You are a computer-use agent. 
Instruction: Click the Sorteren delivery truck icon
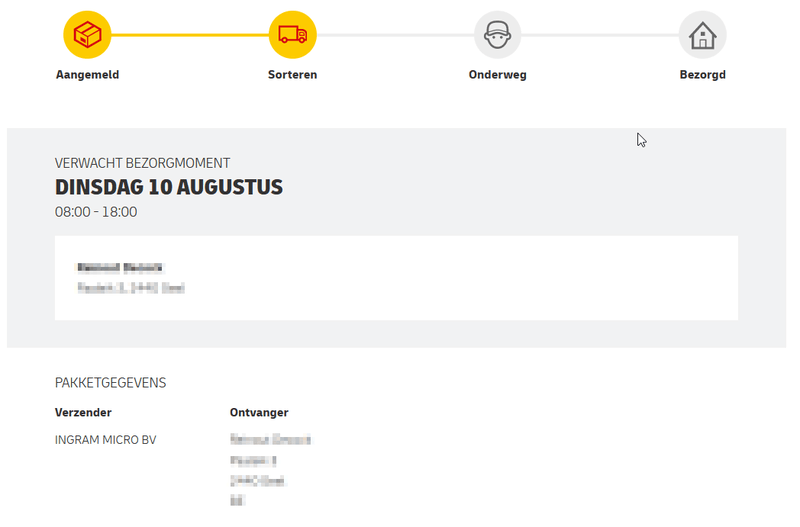click(x=292, y=35)
